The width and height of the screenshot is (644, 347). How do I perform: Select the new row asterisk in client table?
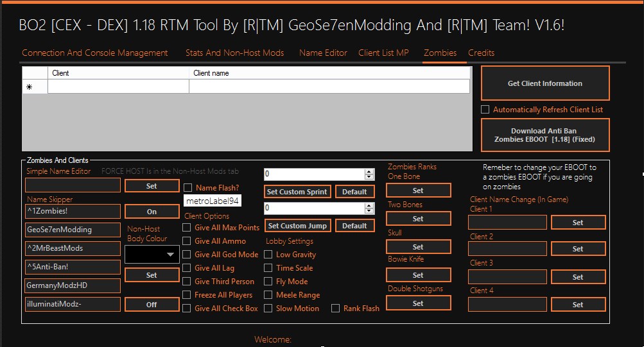[x=35, y=87]
